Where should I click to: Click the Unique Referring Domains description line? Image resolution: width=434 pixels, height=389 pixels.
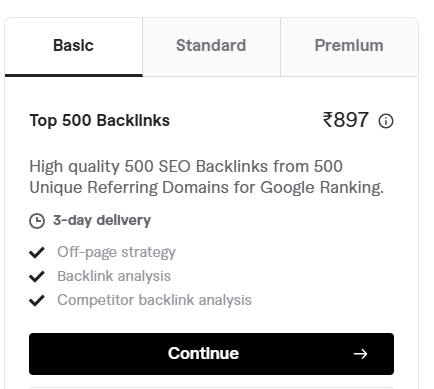pos(207,188)
